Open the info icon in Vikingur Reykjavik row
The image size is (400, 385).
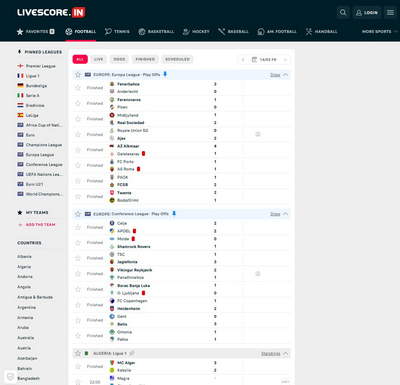point(258,273)
